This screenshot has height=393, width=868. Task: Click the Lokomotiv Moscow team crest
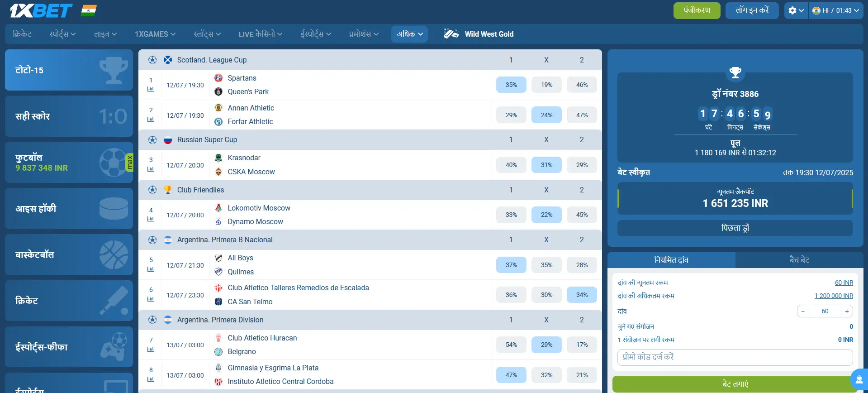coord(218,208)
